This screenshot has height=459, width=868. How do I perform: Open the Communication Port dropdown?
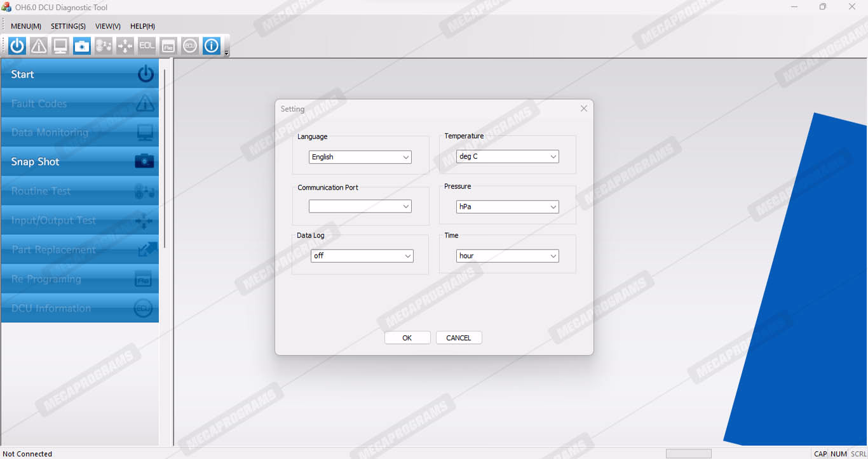360,206
